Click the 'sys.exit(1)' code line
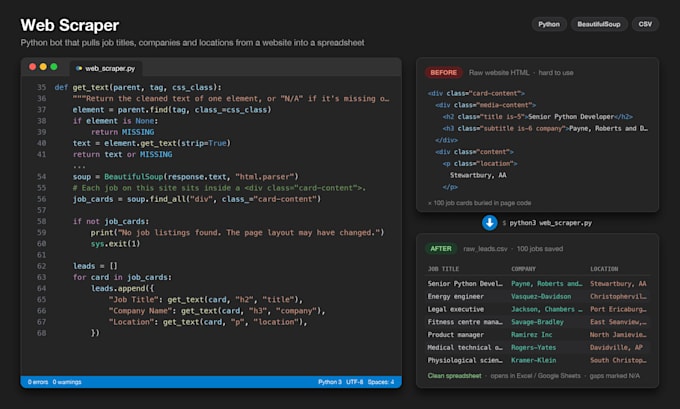The height and width of the screenshot is (409, 680). tap(115, 244)
